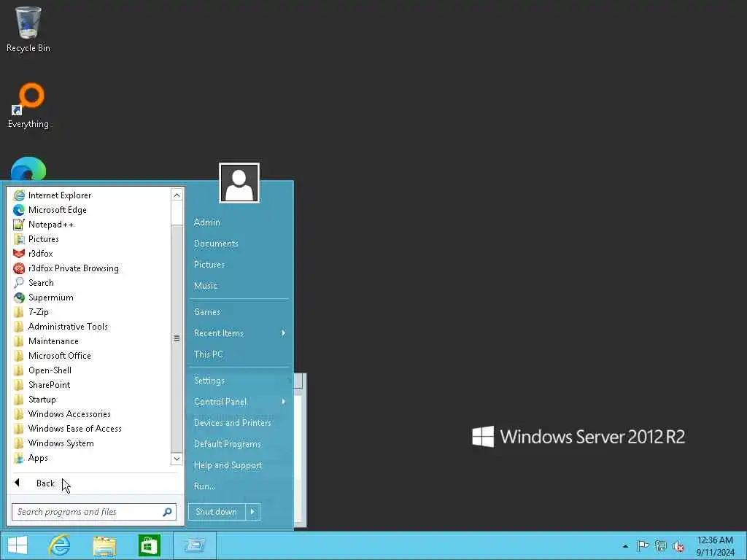This screenshot has height=560, width=747.
Task: Click scroll up arrow of programs list
Action: coord(177,195)
